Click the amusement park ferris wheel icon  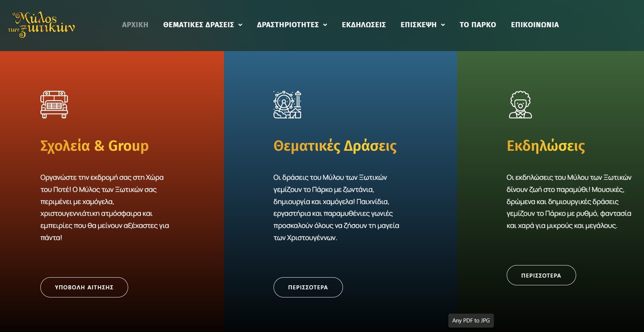point(287,105)
